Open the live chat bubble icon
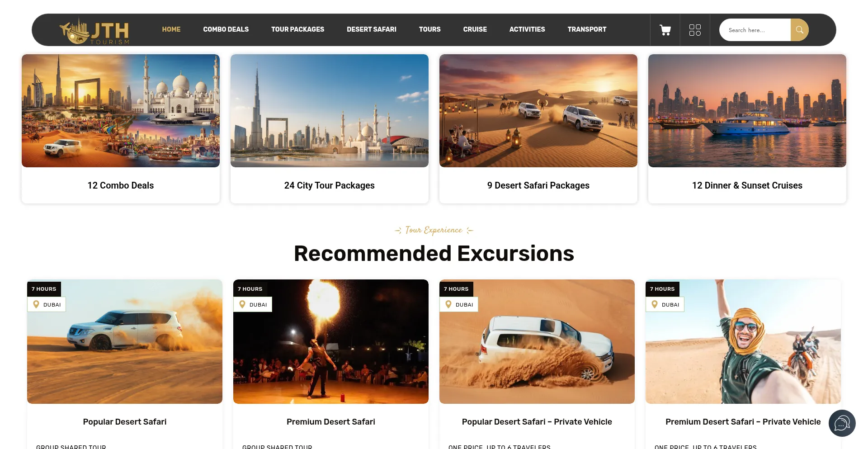Image resolution: width=868 pixels, height=449 pixels. pyautogui.click(x=842, y=423)
